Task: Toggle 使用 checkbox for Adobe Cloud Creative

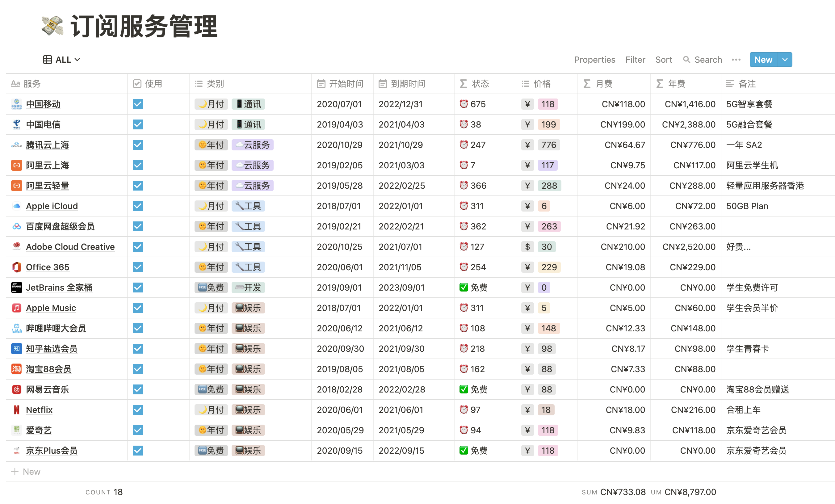Action: (x=138, y=247)
